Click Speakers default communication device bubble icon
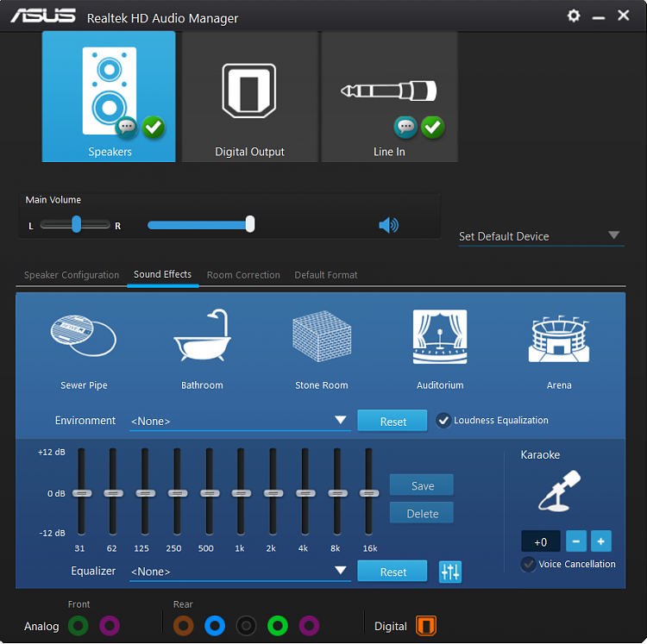647x644 pixels. tap(126, 127)
